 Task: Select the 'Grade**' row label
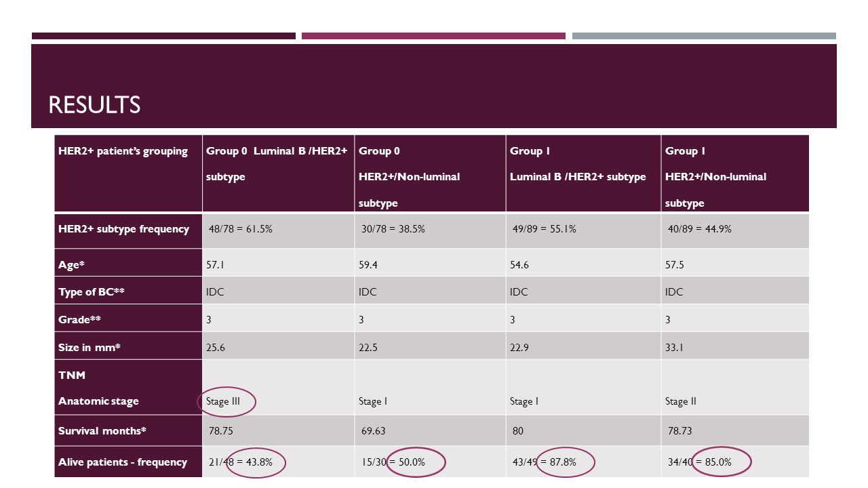click(x=128, y=319)
